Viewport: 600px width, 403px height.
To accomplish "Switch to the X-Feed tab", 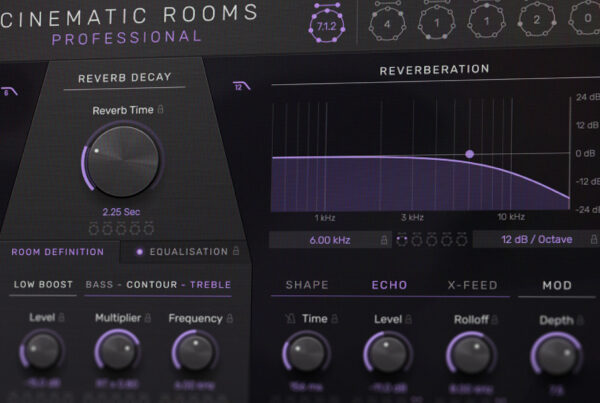I will tap(473, 285).
